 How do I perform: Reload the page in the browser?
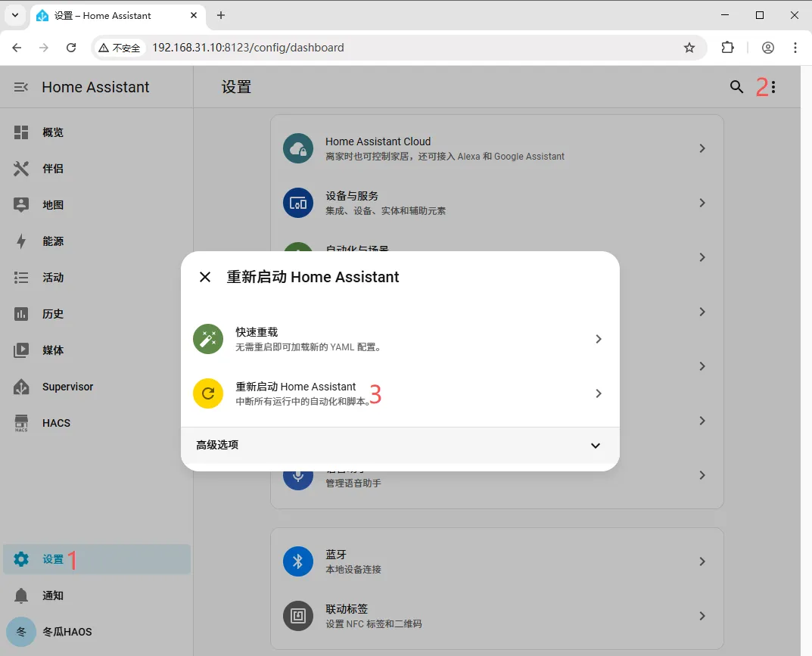(x=71, y=48)
